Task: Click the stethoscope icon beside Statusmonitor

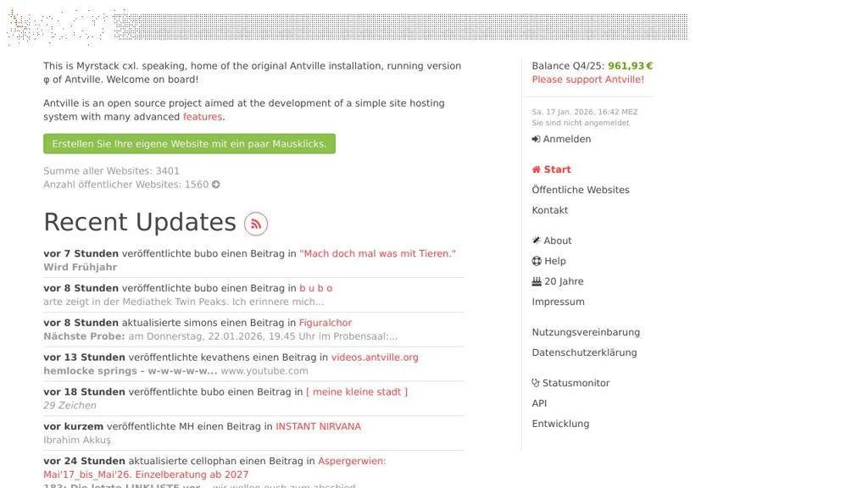Action: (x=536, y=383)
